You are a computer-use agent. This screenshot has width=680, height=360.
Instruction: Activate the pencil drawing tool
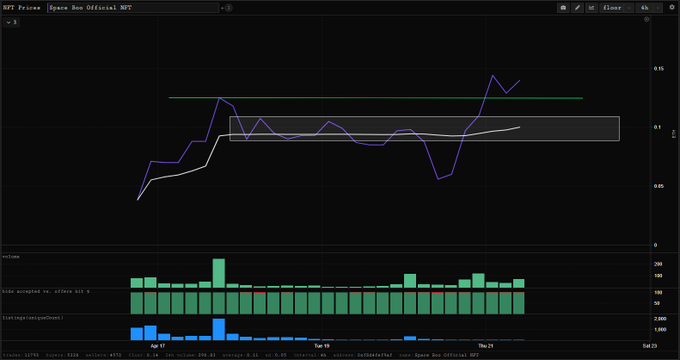click(x=577, y=8)
